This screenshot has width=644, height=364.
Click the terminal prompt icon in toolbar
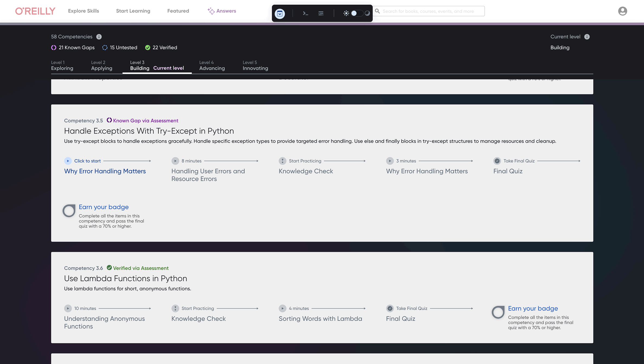coord(305,13)
